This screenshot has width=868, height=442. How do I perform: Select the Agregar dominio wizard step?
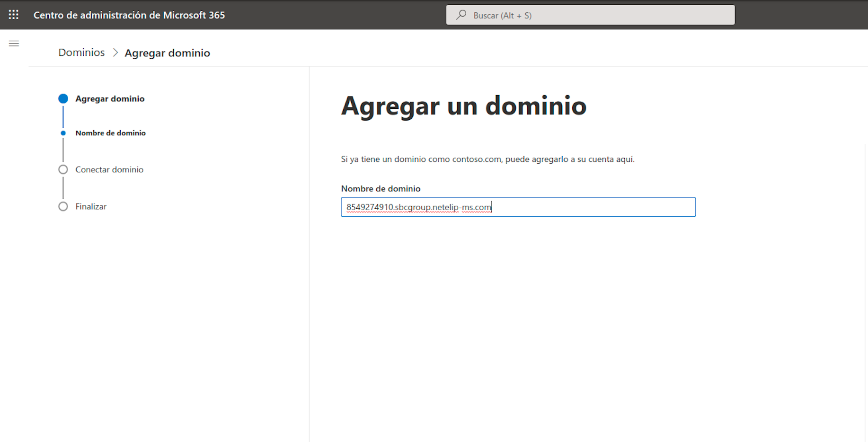coord(110,98)
